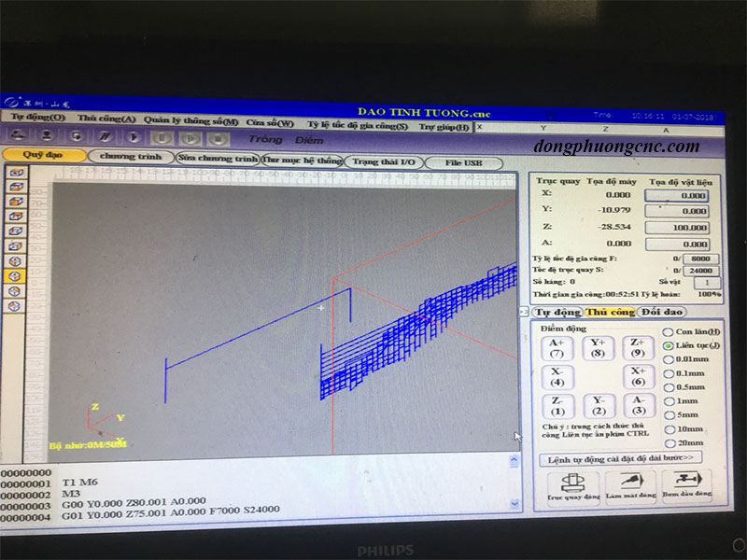Switch to Tự động panel tab
Image resolution: width=747 pixels, height=560 pixels.
(557, 313)
